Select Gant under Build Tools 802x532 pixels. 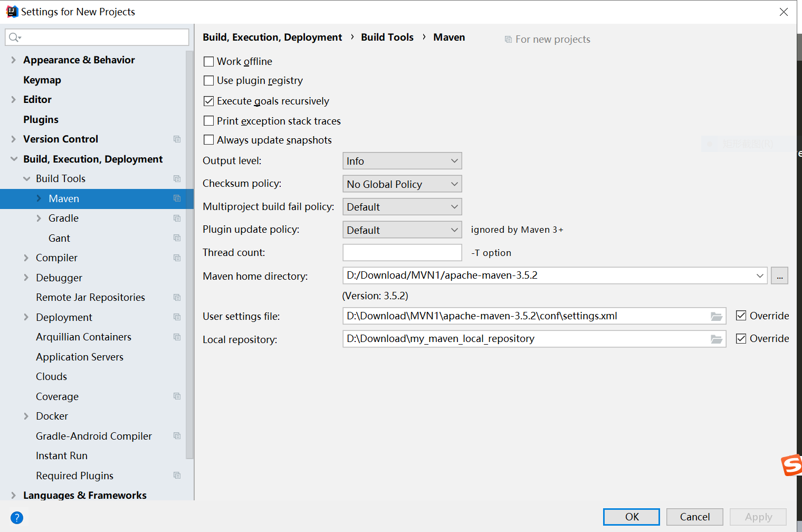click(x=59, y=238)
